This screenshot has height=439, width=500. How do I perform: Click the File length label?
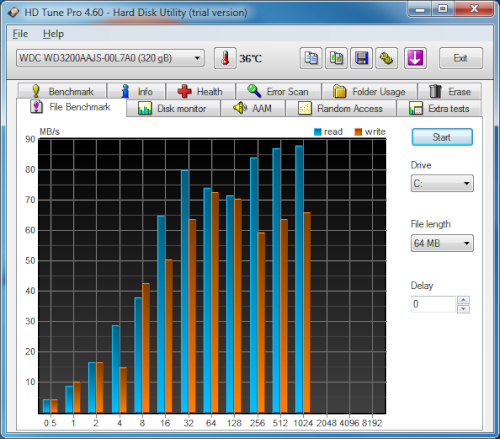point(430,224)
